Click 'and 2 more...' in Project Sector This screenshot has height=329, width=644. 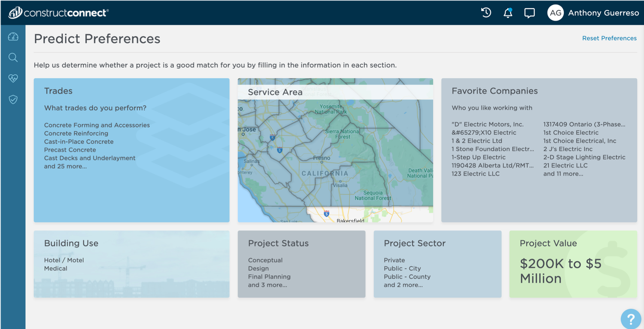(403, 285)
